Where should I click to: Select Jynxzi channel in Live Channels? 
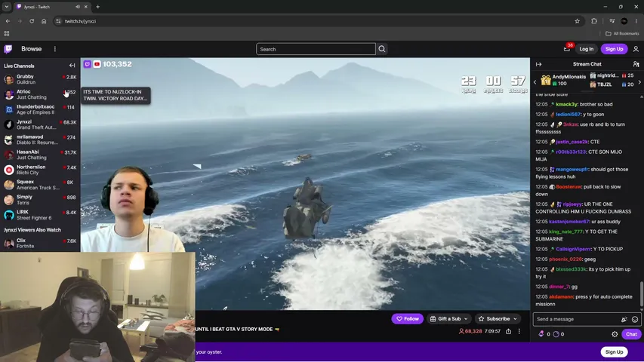(x=40, y=124)
